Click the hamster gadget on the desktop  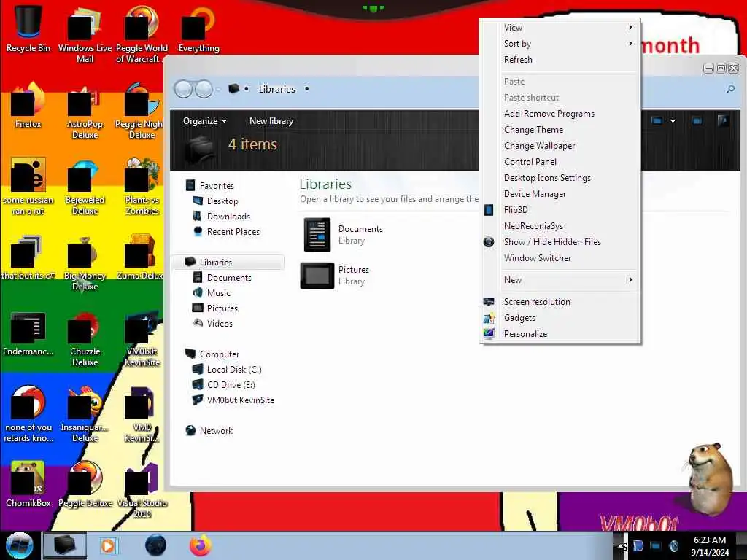pyautogui.click(x=710, y=478)
